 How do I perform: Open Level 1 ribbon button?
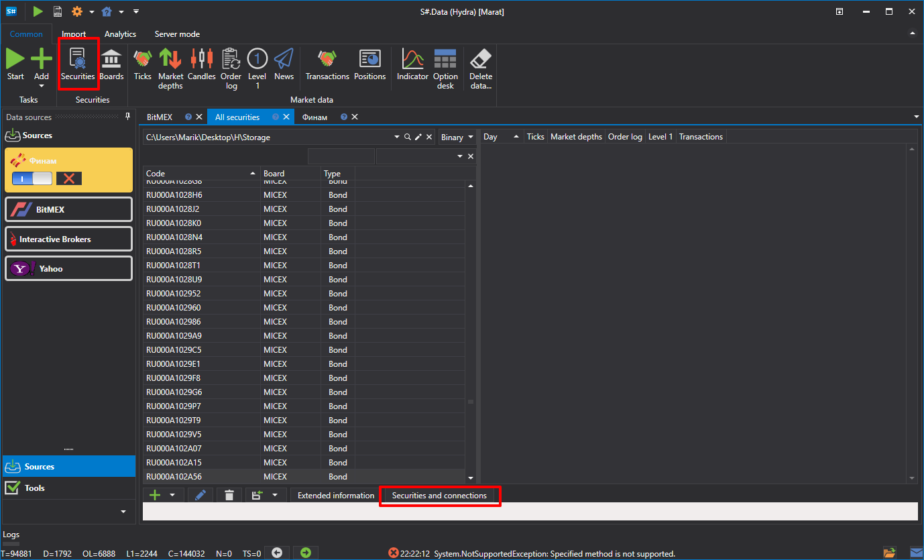257,70
